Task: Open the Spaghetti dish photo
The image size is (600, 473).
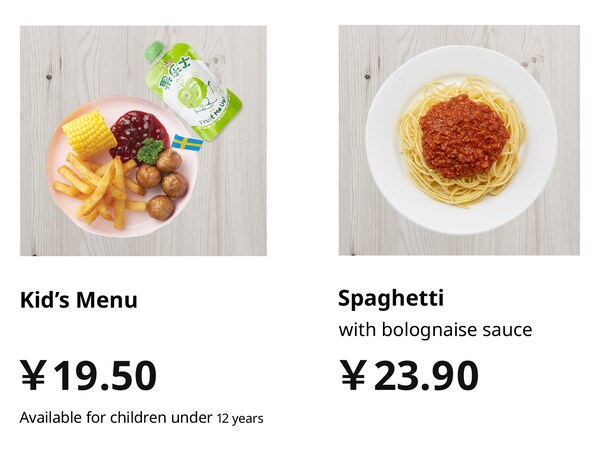Action: 459,140
